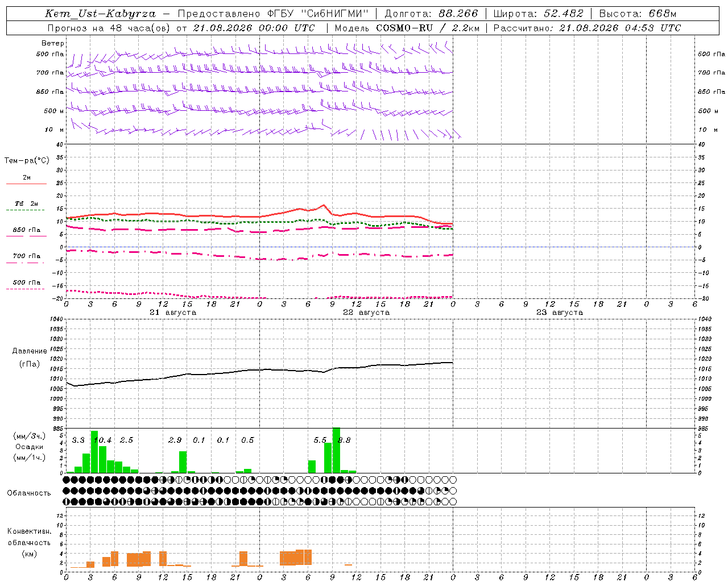The image size is (728, 582).
Task: Click the 23 августа date label
Action: (560, 313)
